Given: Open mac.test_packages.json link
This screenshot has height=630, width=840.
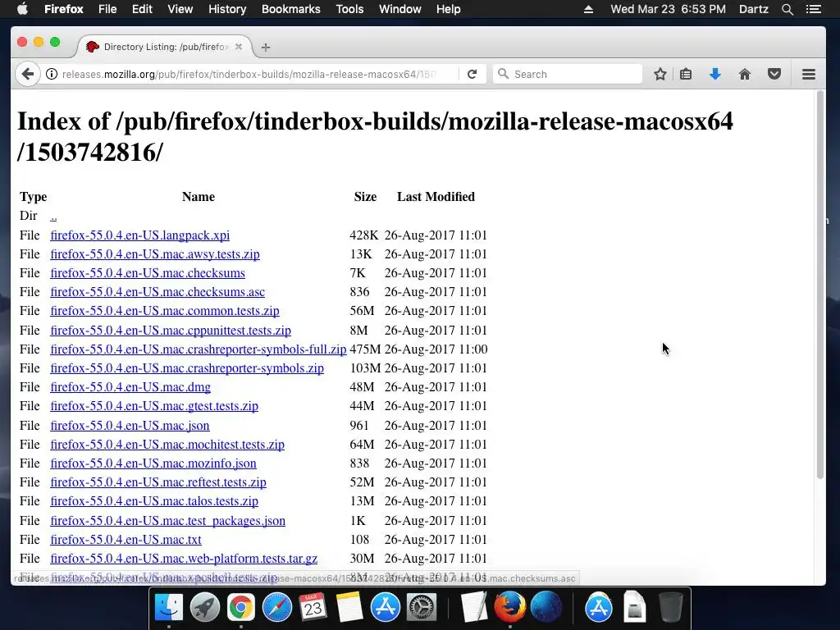Looking at the screenshot, I should click(167, 521).
